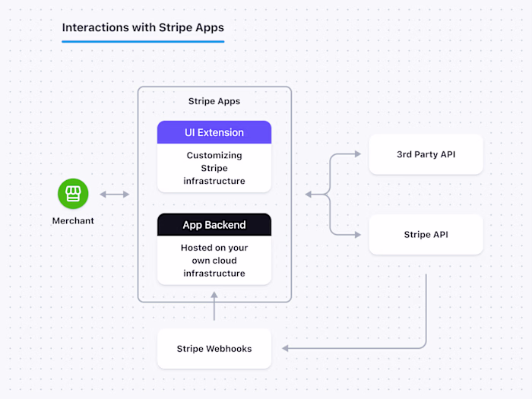
Task: Click the 3rd Party API box
Action: pyautogui.click(x=426, y=154)
